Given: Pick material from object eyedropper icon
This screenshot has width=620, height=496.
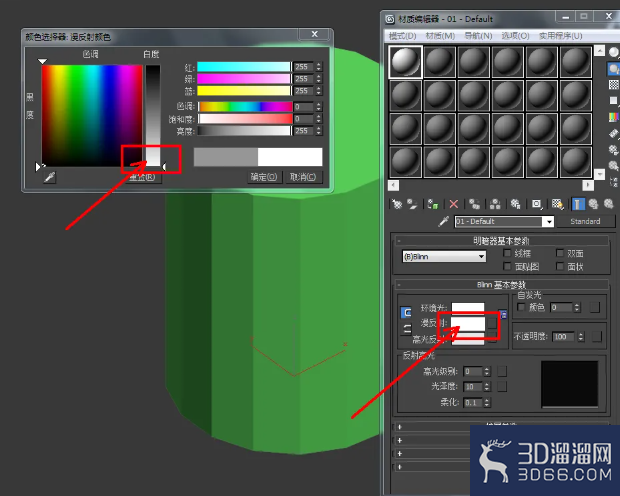Looking at the screenshot, I should pyautogui.click(x=444, y=221).
